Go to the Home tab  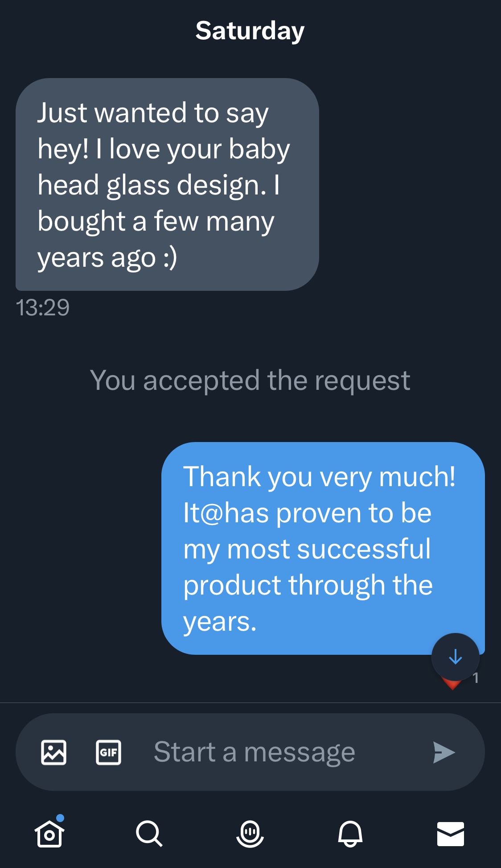49,834
